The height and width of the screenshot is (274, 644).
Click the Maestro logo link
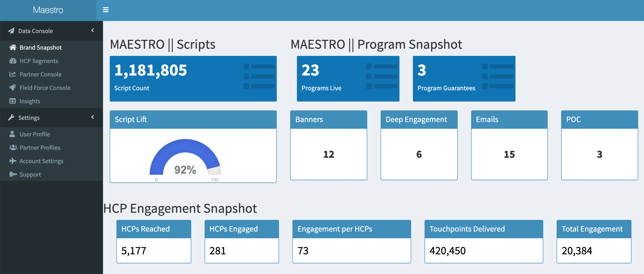48,10
